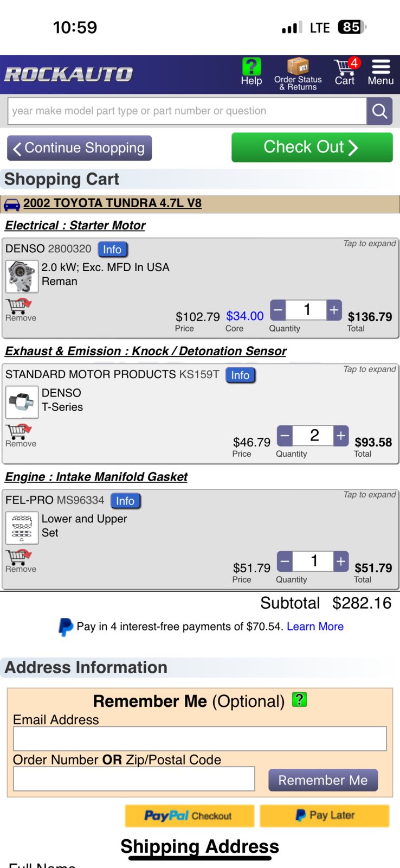This screenshot has width=400, height=868.
Task: Open the 2002 TOYOTA TUNDRA 4.7L V8 link
Action: click(x=112, y=203)
